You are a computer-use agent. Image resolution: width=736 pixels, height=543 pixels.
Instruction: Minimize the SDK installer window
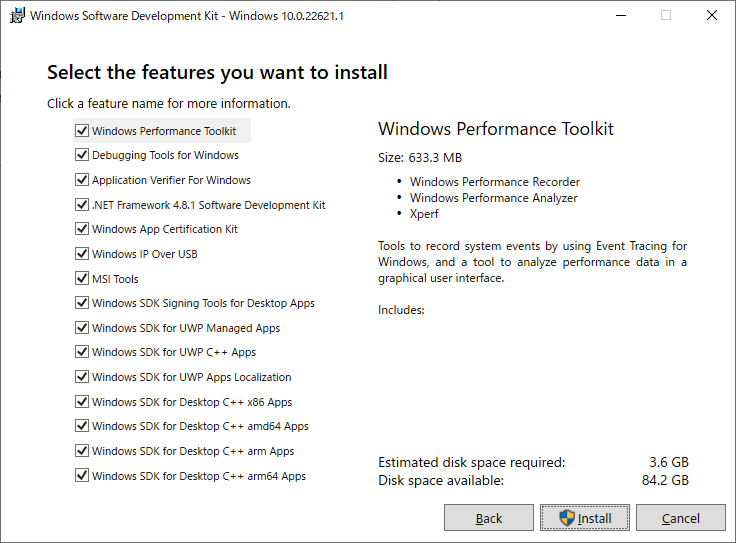click(621, 15)
